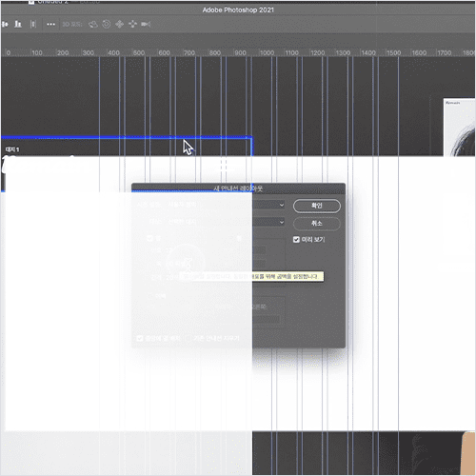Select the 3D zoom video camera icon
This screenshot has width=476, height=476.
[x=146, y=24]
